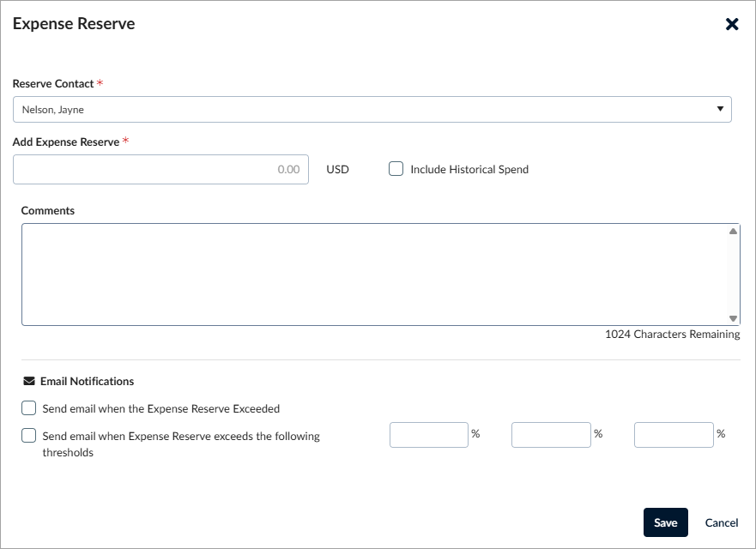The width and height of the screenshot is (756, 549).
Task: Select the third threshold percentage field
Action: tap(674, 435)
